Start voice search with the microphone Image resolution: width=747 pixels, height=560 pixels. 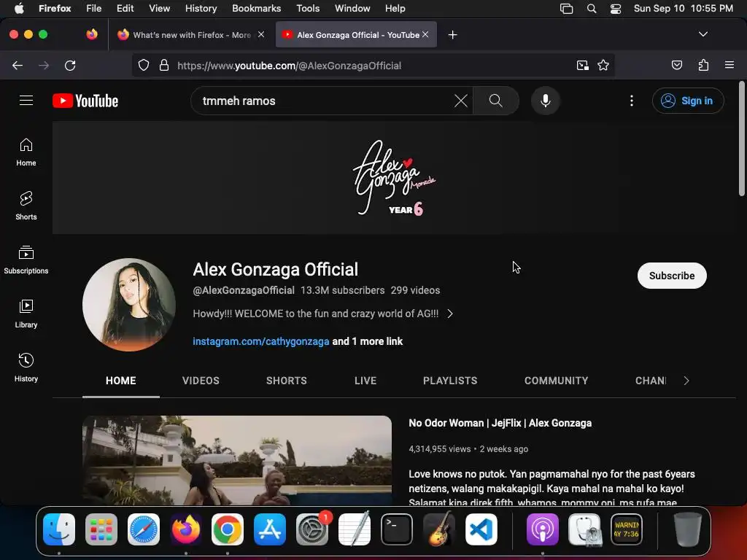[546, 101]
